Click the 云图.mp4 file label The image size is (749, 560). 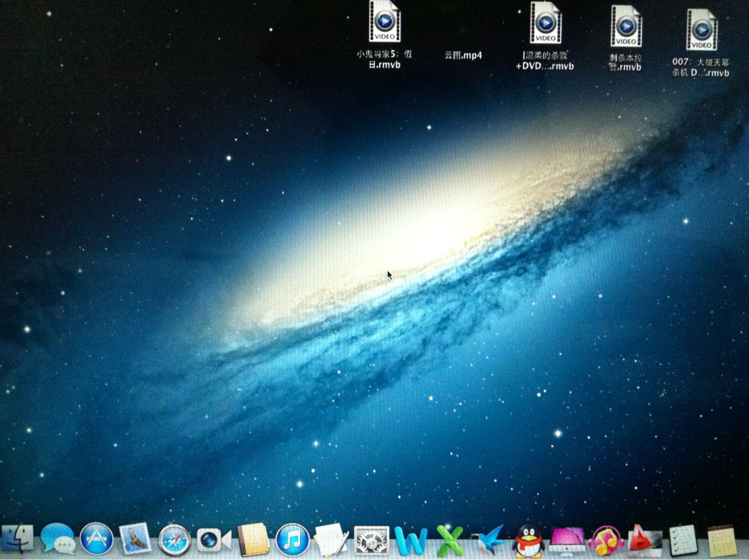(463, 55)
